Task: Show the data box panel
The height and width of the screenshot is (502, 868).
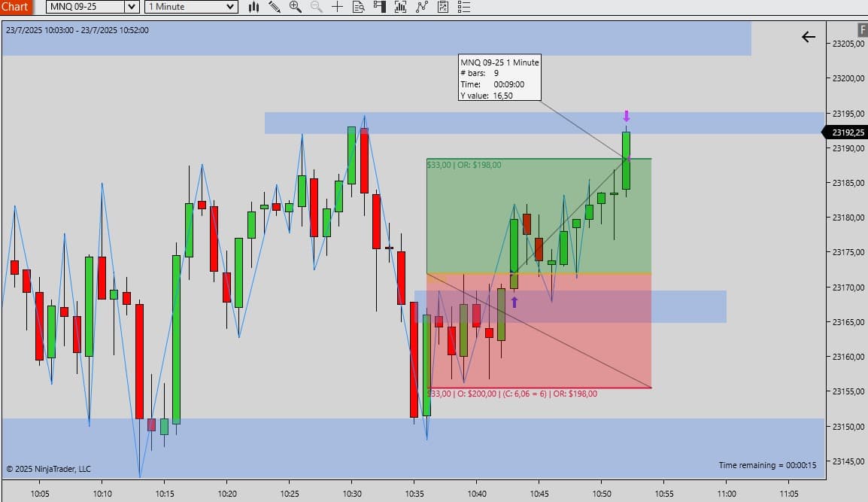Action: click(358, 7)
